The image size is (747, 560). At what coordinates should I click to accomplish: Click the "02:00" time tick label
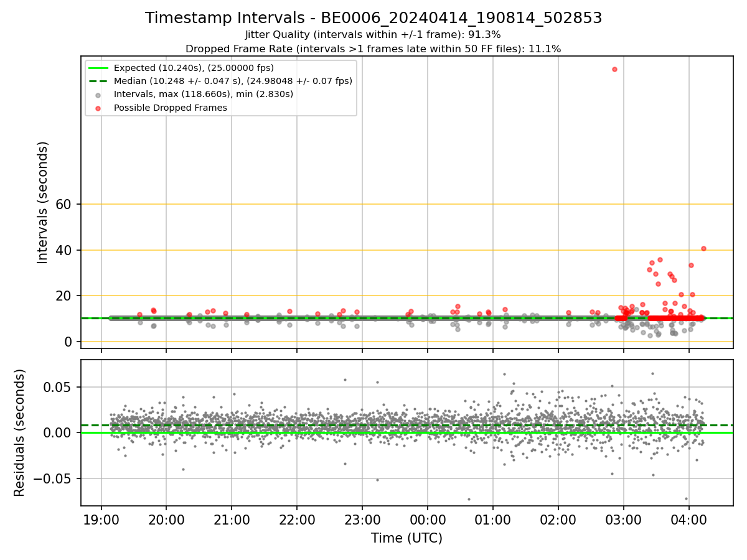[558, 520]
